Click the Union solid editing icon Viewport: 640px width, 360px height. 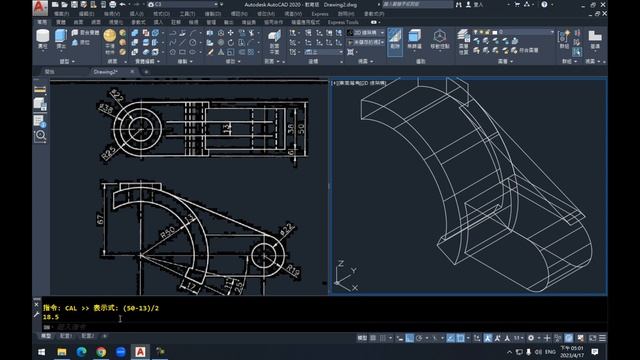[135, 33]
